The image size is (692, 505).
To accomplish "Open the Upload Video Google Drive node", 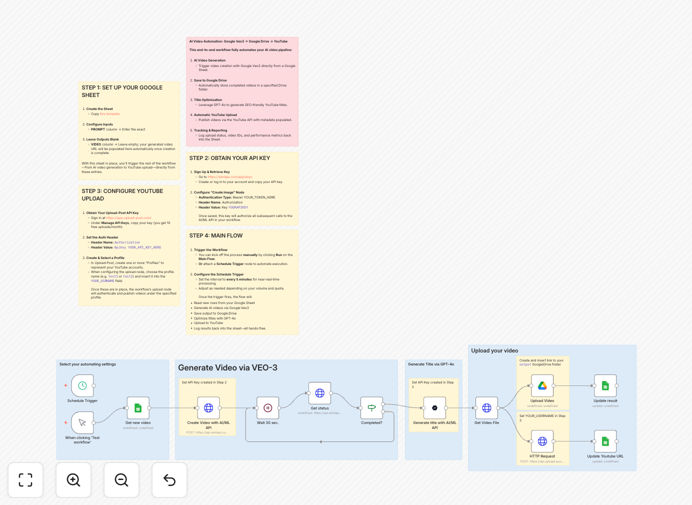I will [542, 385].
